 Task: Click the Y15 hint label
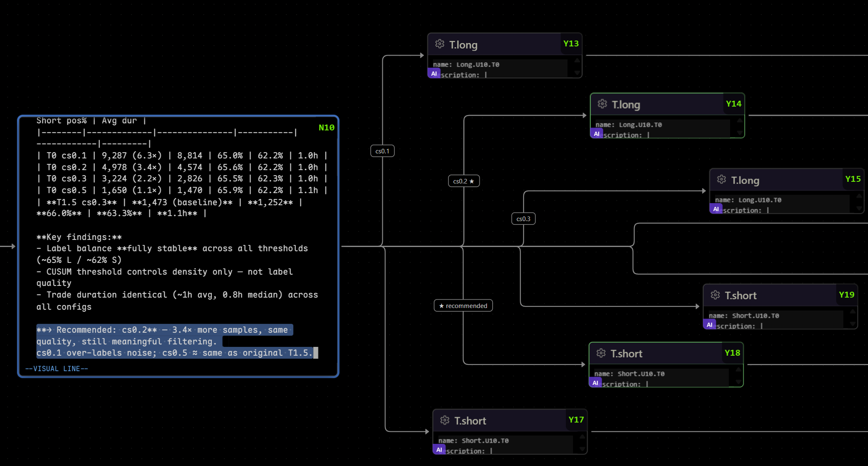pos(853,179)
